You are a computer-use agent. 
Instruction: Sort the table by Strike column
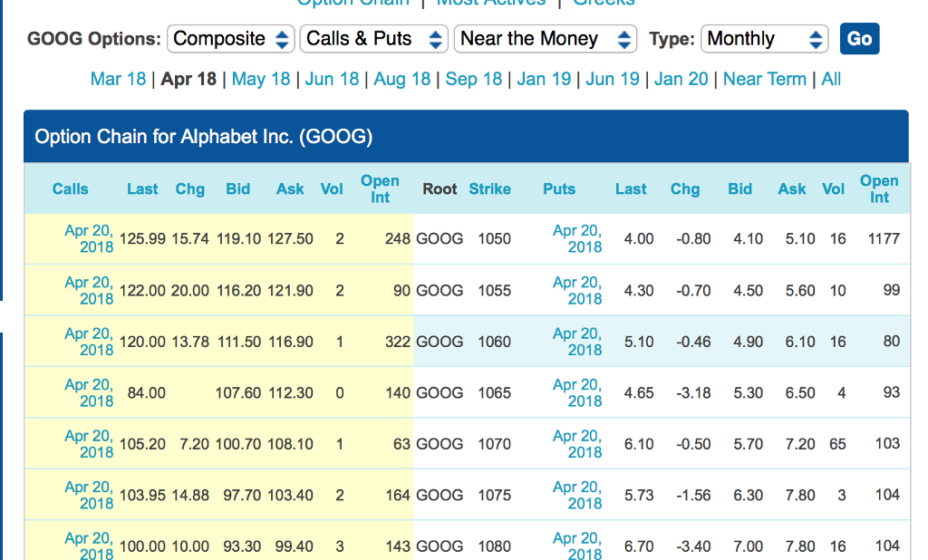coord(489,188)
